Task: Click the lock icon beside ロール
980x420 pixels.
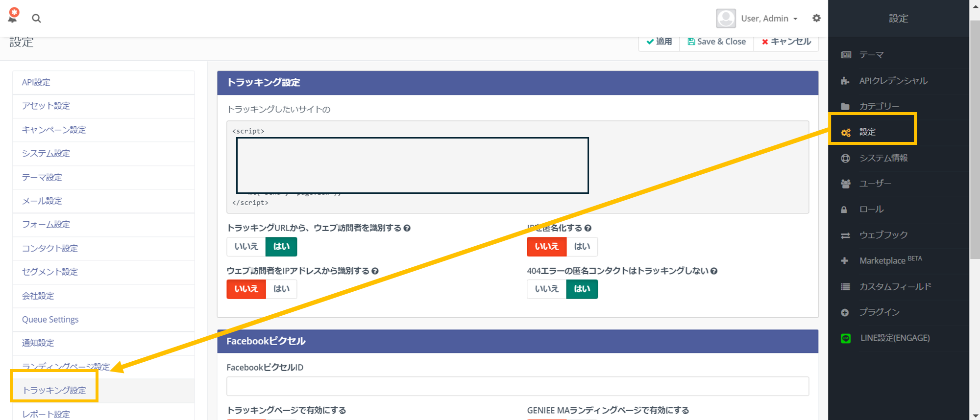Action: 844,210
